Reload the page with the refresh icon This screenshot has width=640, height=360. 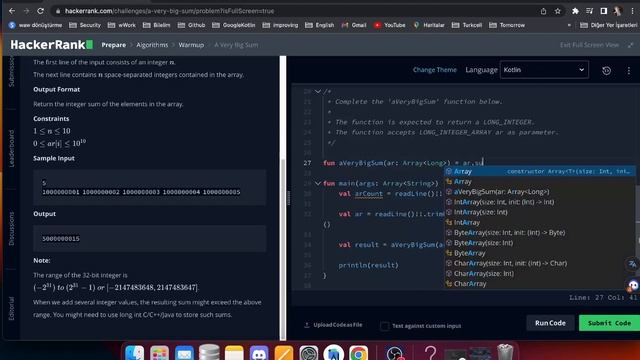point(40,11)
